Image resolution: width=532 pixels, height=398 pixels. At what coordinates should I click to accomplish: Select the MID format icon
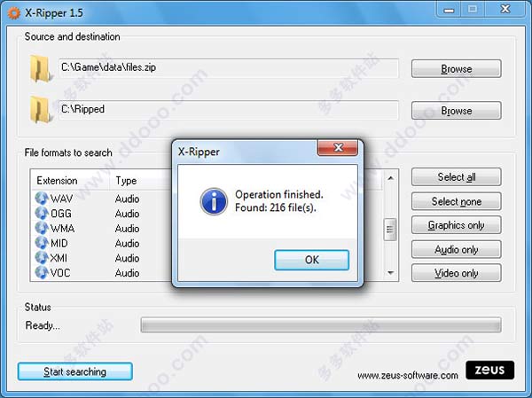point(42,243)
